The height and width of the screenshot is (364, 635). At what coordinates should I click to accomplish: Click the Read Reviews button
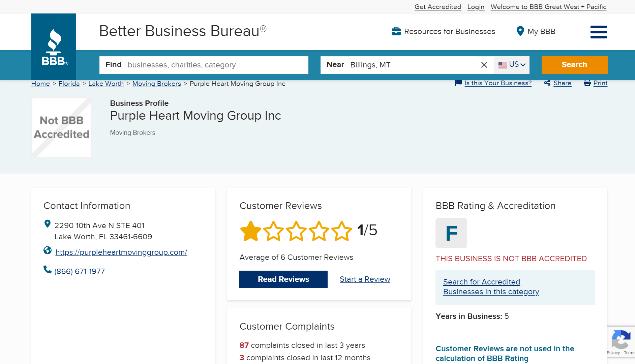coord(283,279)
